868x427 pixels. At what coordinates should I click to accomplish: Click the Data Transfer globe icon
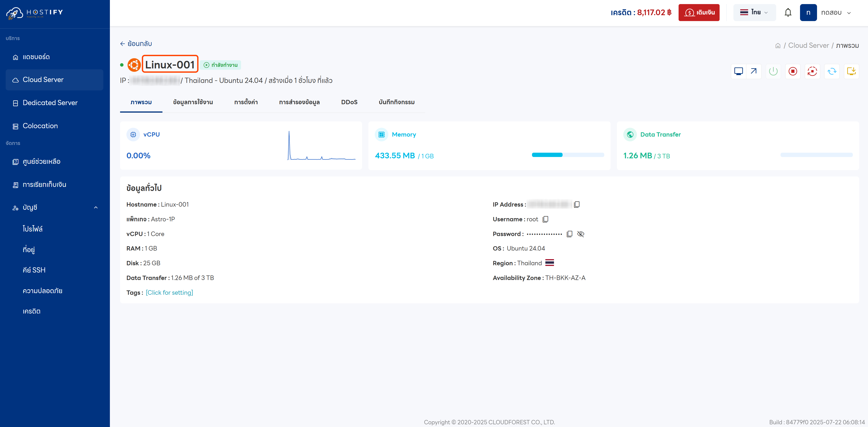click(x=630, y=135)
